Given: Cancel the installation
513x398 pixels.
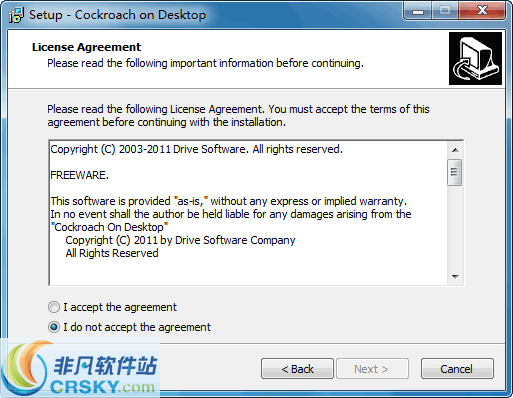Looking at the screenshot, I should coord(457,369).
